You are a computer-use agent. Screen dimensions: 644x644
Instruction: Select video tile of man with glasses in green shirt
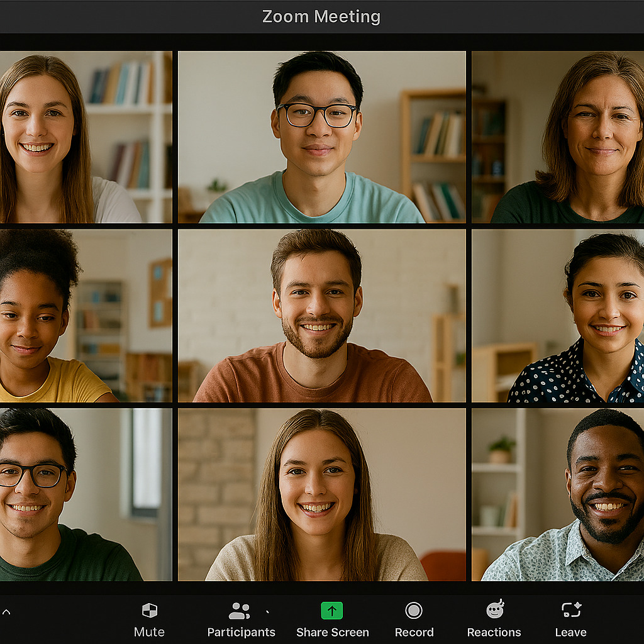click(86, 494)
